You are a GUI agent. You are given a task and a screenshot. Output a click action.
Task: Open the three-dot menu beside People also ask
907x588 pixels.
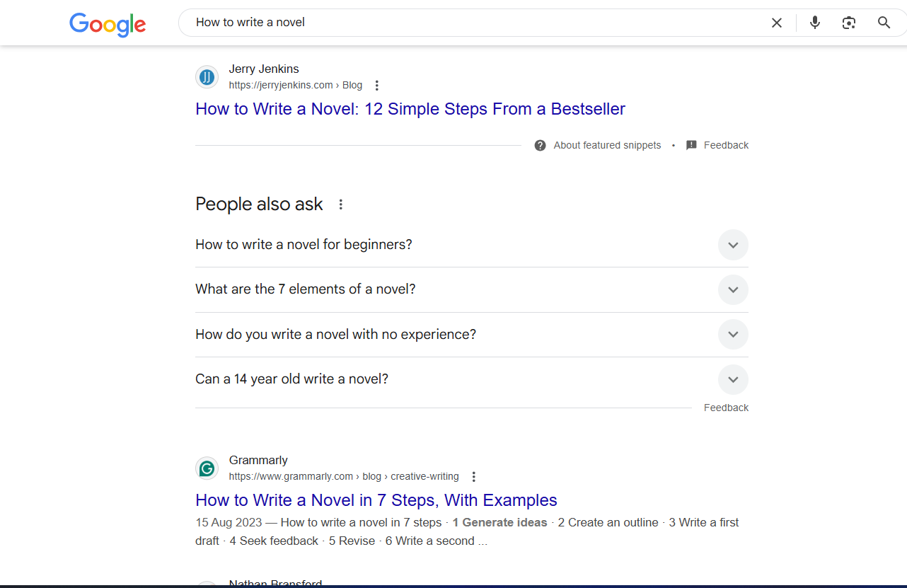point(340,204)
